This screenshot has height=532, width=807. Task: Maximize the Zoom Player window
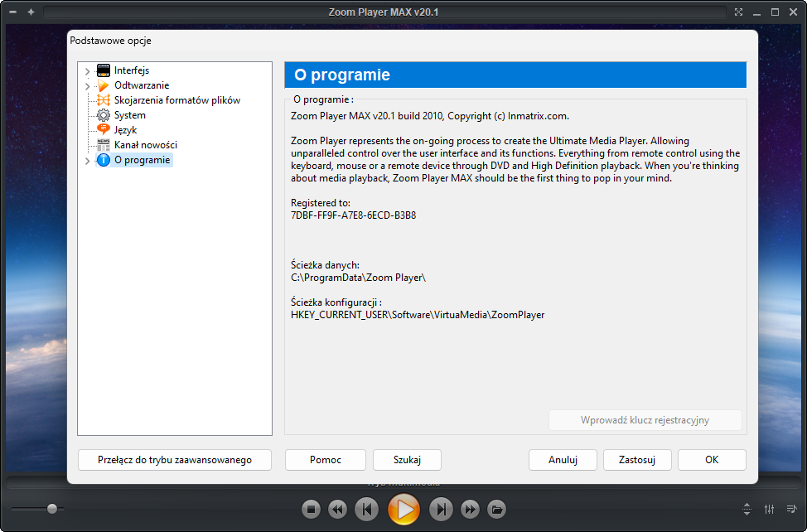(775, 12)
